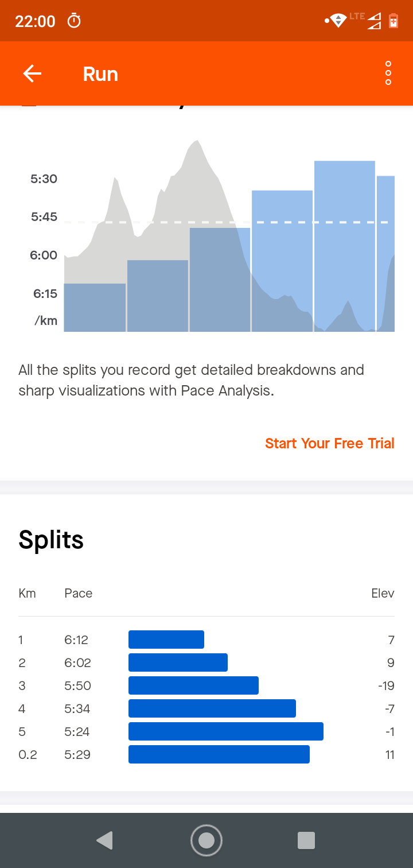This screenshot has width=413, height=868.
Task: Select the kilometer 1 split bar
Action: tap(166, 640)
